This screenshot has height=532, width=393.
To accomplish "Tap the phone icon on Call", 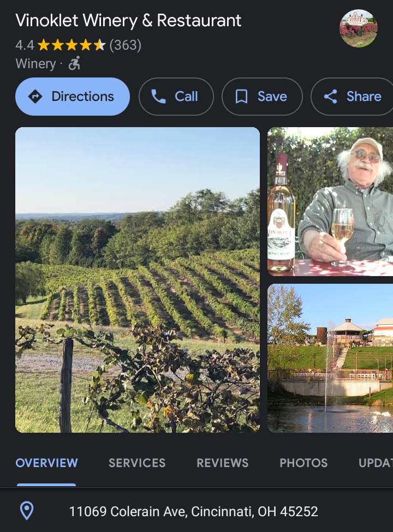I will point(158,97).
